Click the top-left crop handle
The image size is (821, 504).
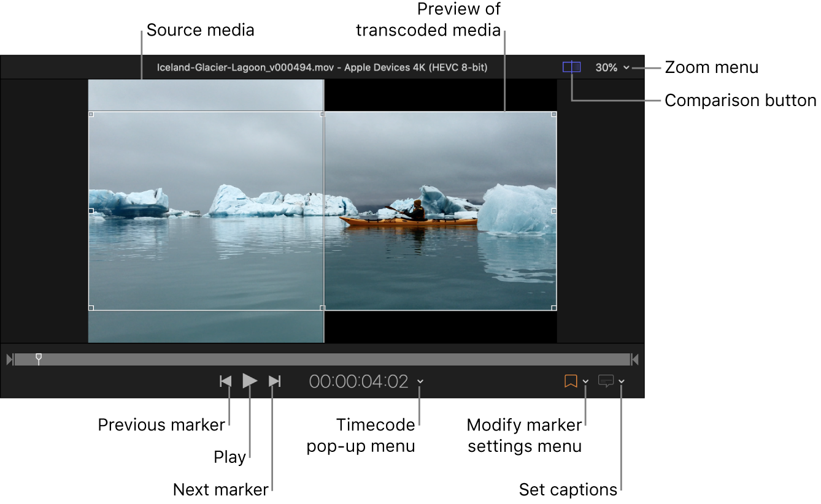point(91,114)
